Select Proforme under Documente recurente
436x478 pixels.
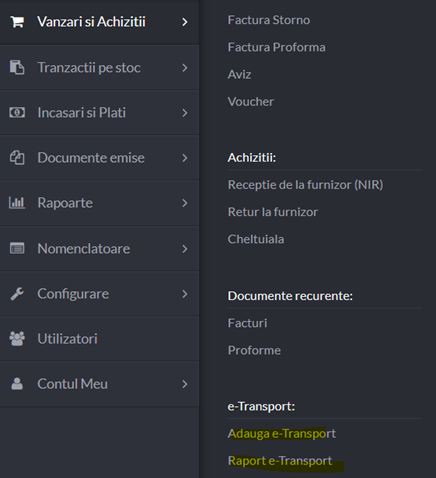[x=254, y=350]
